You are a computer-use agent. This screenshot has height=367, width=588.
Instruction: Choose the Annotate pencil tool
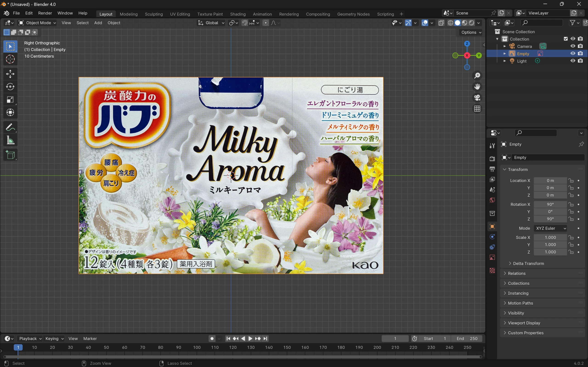[10, 127]
